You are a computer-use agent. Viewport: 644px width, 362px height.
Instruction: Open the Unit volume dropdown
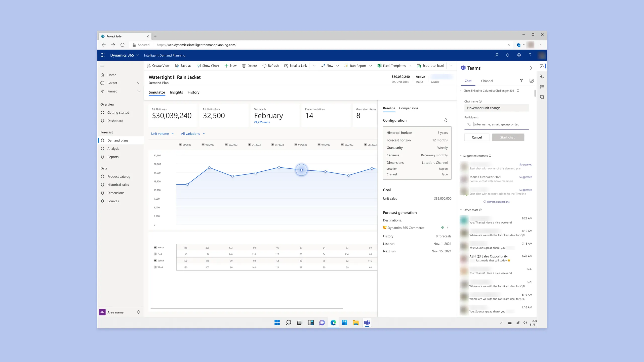[162, 133]
